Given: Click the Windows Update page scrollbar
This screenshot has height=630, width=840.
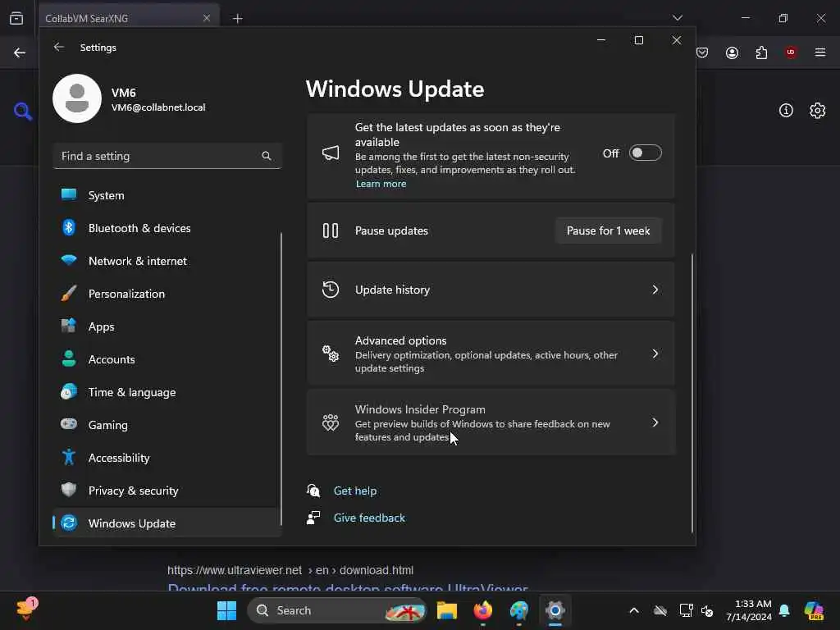Looking at the screenshot, I should 692,393.
